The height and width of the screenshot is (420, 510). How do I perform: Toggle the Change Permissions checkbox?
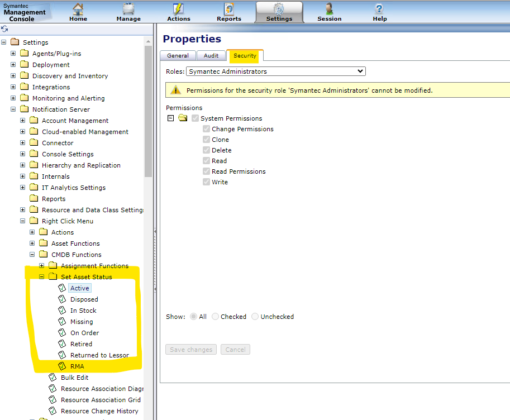pyautogui.click(x=206, y=129)
